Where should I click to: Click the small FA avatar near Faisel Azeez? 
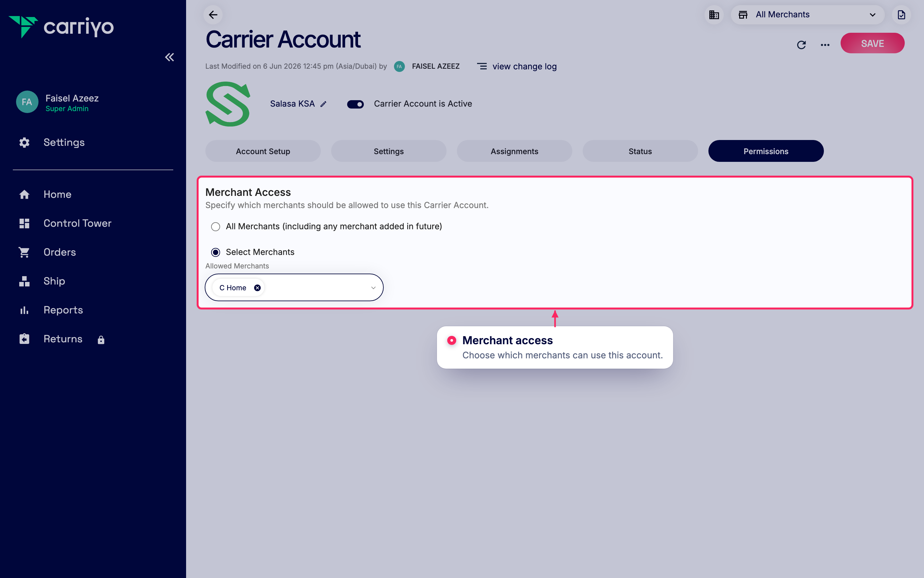pos(399,66)
